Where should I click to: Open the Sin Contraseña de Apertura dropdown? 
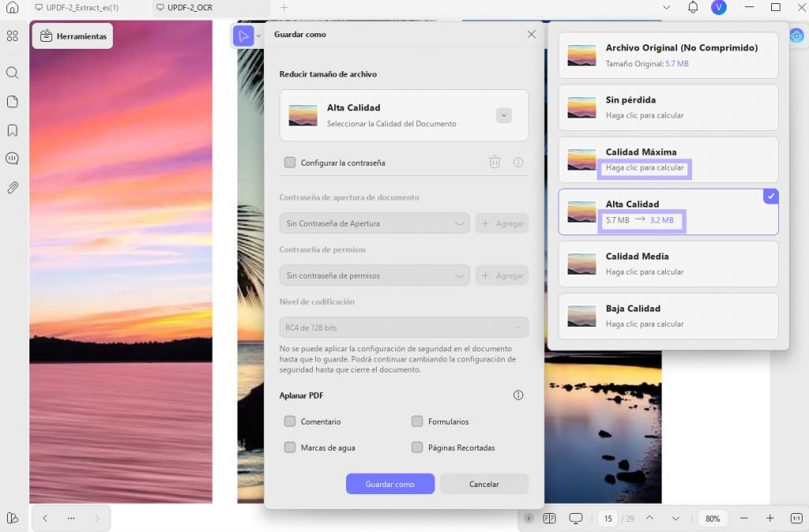pyautogui.click(x=374, y=223)
